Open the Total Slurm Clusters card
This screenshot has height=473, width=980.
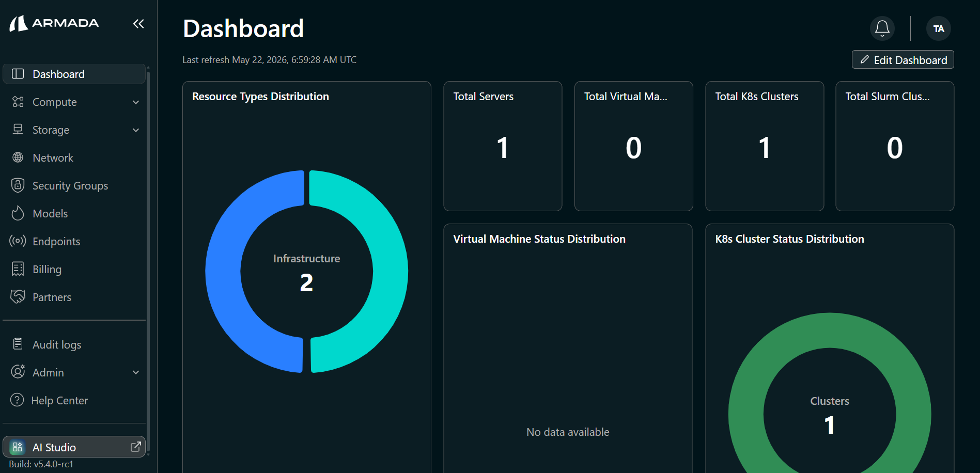[x=895, y=146]
